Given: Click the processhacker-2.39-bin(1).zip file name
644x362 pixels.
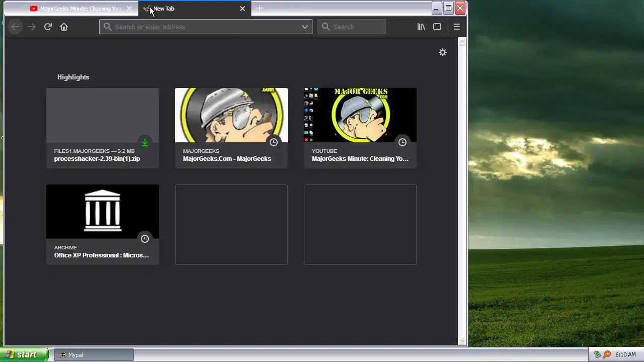Looking at the screenshot, I should click(x=97, y=159).
